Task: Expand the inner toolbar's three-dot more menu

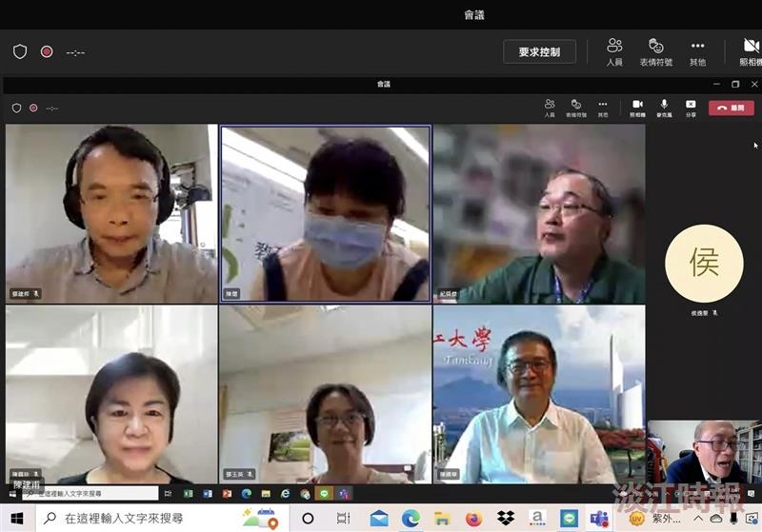Action: (603, 108)
